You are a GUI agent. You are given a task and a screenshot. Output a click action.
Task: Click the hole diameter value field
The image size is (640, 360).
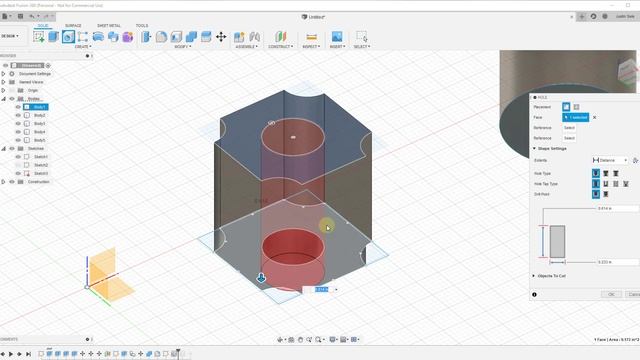[x=618, y=262]
